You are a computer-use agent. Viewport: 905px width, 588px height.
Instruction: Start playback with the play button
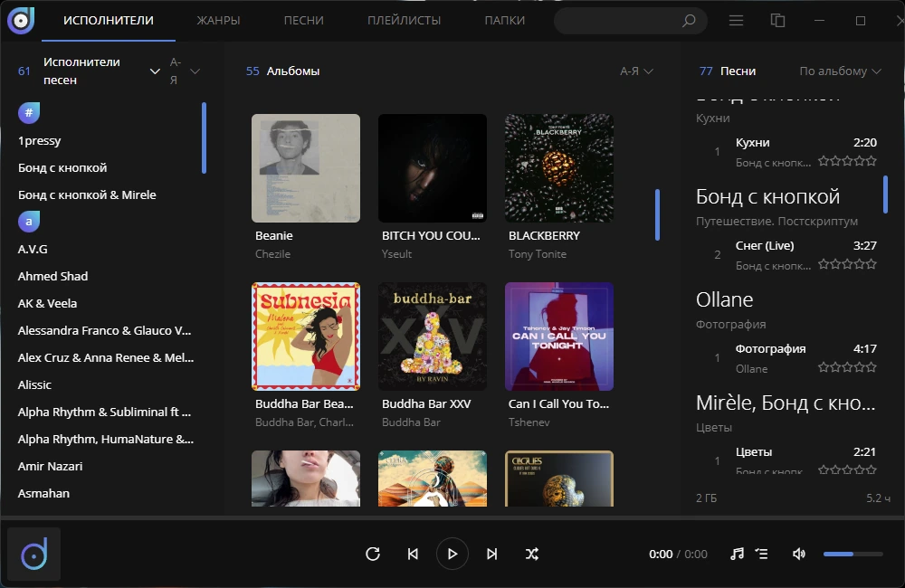[452, 554]
